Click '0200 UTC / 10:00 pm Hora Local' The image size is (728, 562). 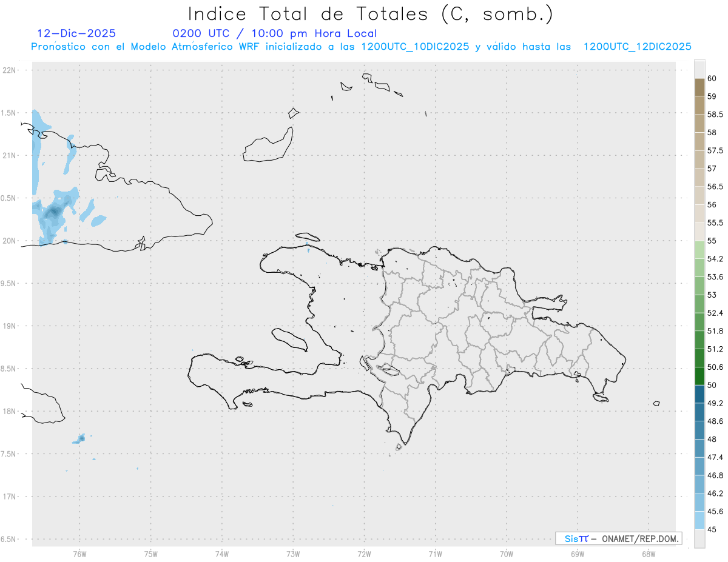pos(274,33)
